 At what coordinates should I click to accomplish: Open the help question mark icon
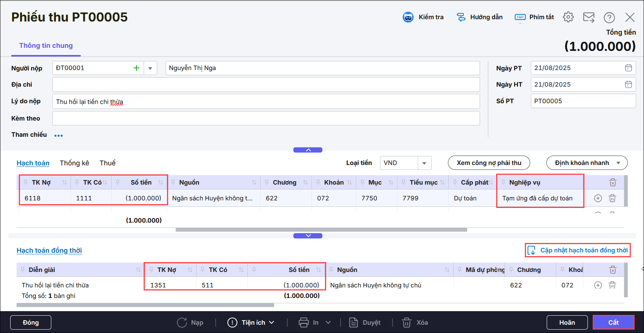tap(609, 17)
